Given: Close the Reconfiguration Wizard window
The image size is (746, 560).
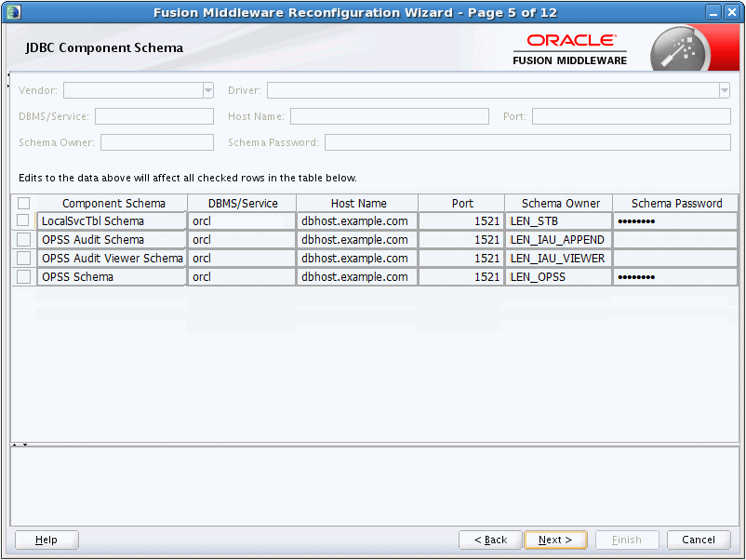Looking at the screenshot, I should (731, 12).
